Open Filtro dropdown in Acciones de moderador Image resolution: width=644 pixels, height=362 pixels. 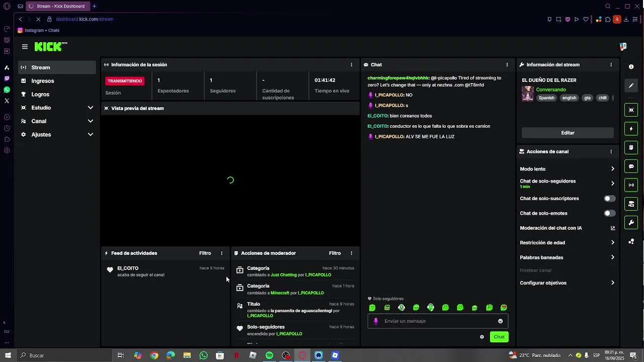[335, 253]
